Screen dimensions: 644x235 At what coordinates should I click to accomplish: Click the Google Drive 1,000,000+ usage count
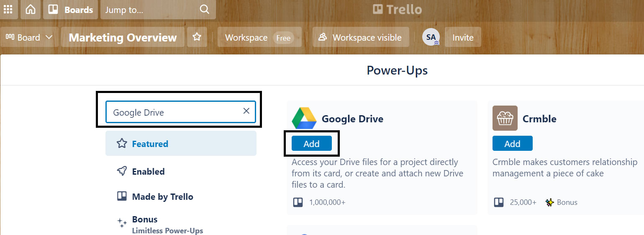[x=327, y=202]
